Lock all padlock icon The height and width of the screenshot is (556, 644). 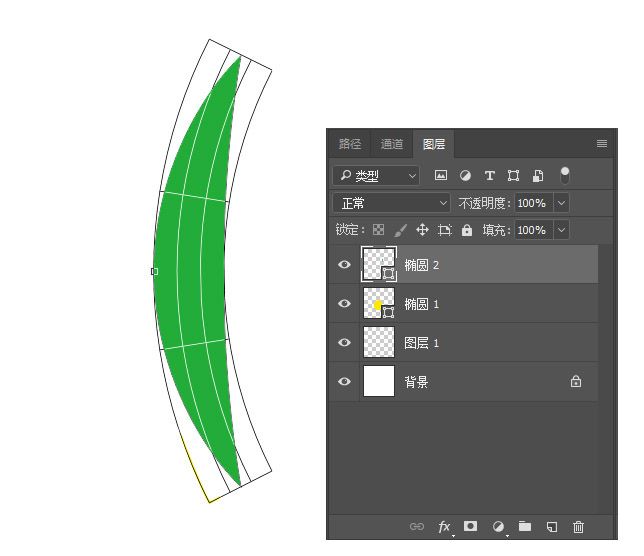[x=467, y=230]
